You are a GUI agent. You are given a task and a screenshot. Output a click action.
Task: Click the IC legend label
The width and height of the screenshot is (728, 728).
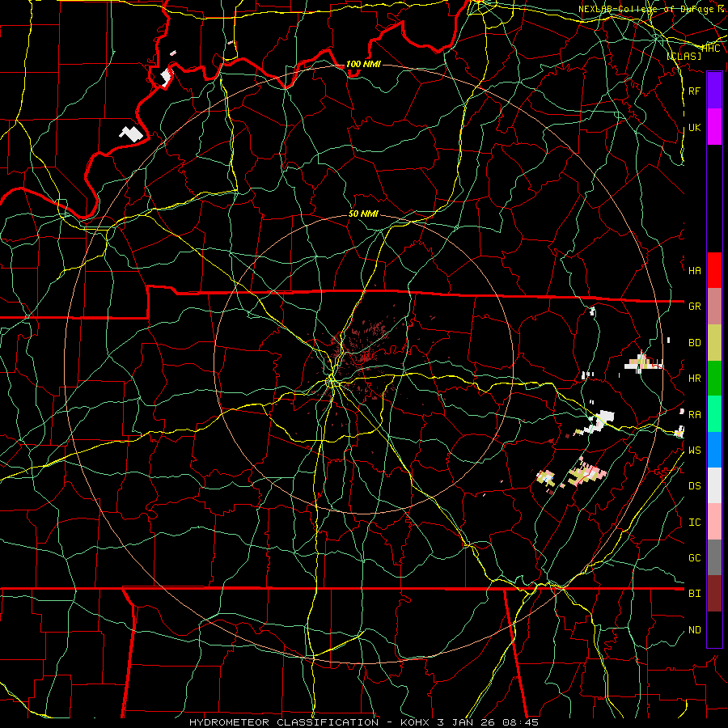[695, 523]
